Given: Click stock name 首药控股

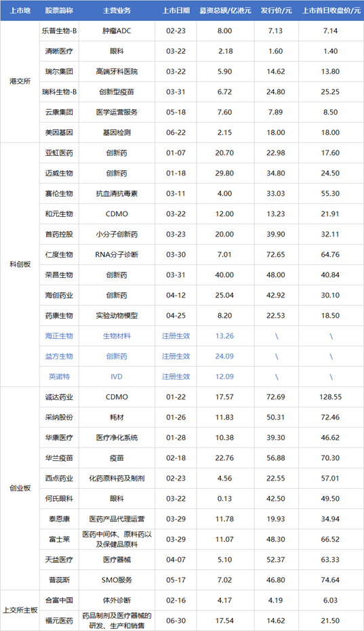Looking at the screenshot, I should [x=59, y=235].
